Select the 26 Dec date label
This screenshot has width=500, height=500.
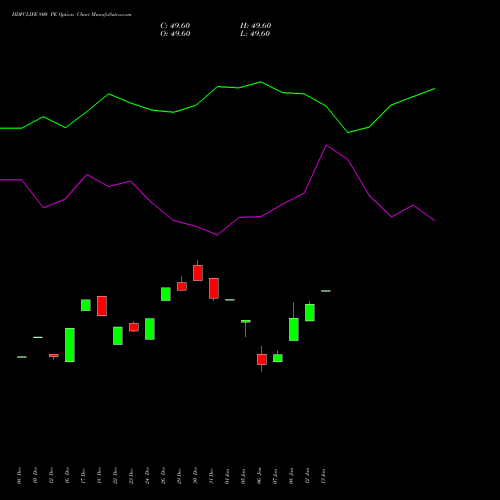click(x=163, y=476)
